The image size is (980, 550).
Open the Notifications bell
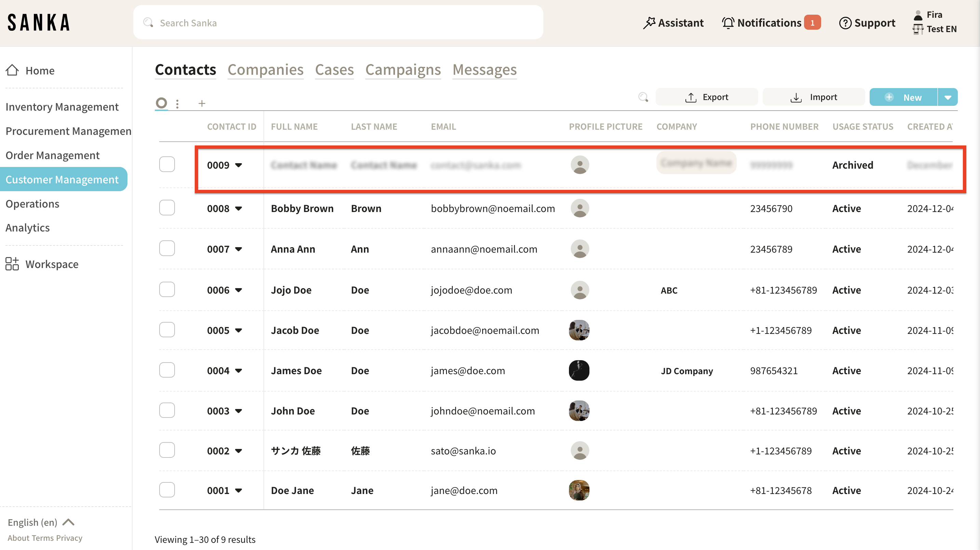(728, 23)
